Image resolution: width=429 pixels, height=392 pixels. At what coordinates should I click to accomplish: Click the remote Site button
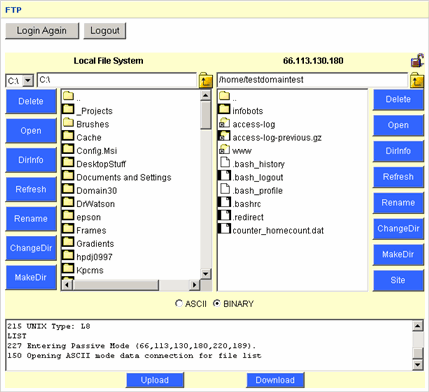pyautogui.click(x=398, y=280)
